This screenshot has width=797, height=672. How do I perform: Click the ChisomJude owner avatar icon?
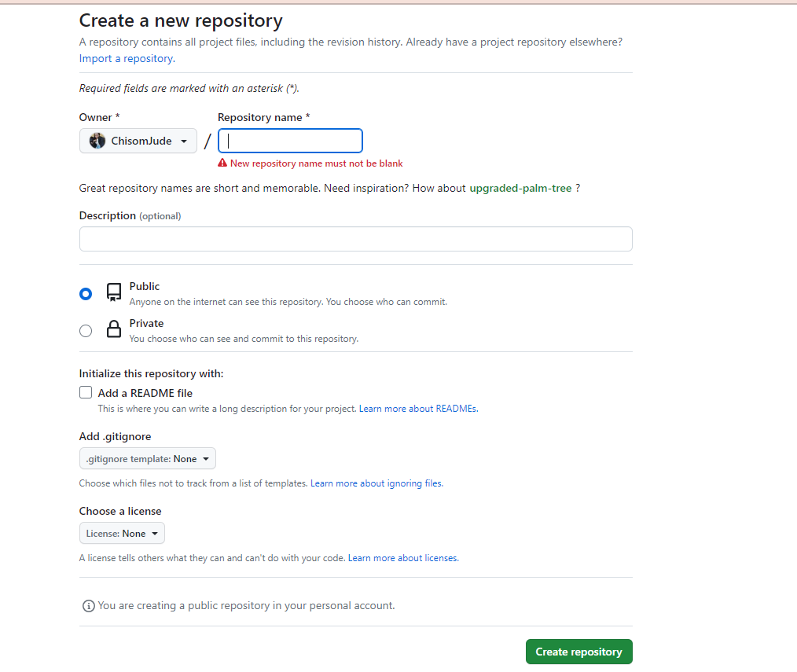97,141
